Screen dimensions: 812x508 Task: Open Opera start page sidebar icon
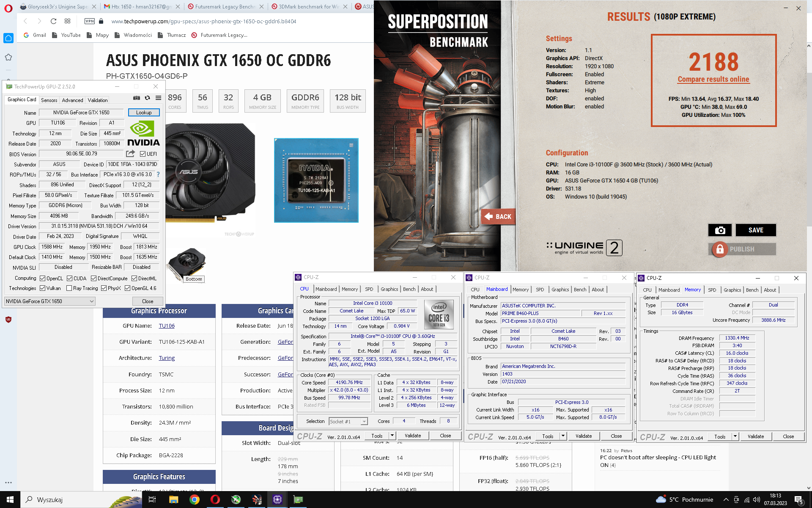pyautogui.click(x=8, y=38)
